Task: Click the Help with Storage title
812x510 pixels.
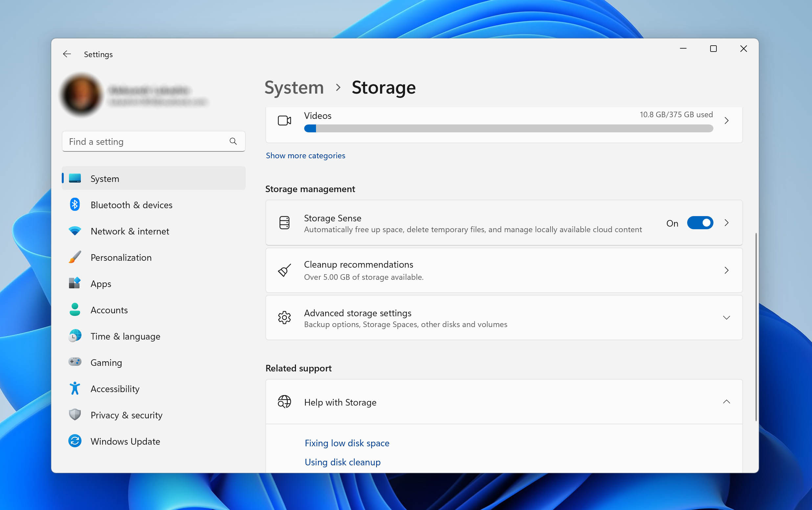Action: [x=340, y=402]
